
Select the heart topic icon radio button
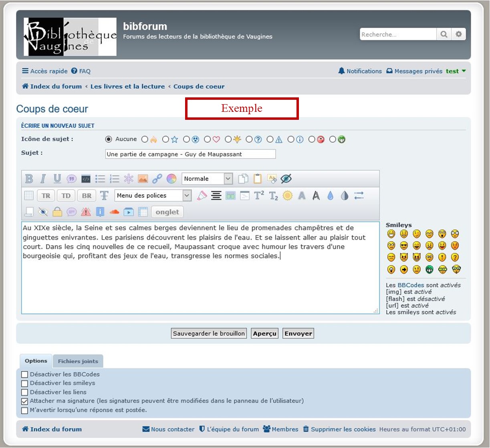coord(207,139)
